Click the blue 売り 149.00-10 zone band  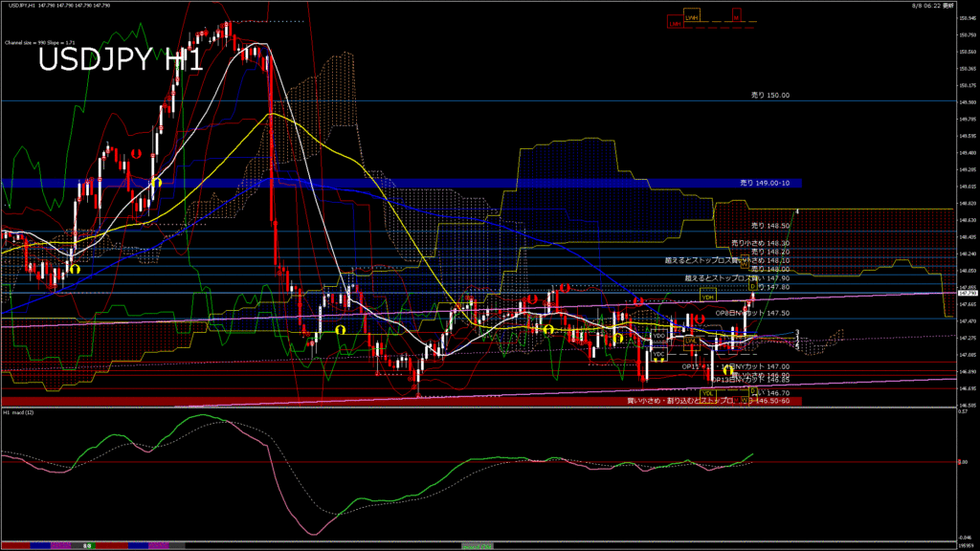click(x=401, y=183)
